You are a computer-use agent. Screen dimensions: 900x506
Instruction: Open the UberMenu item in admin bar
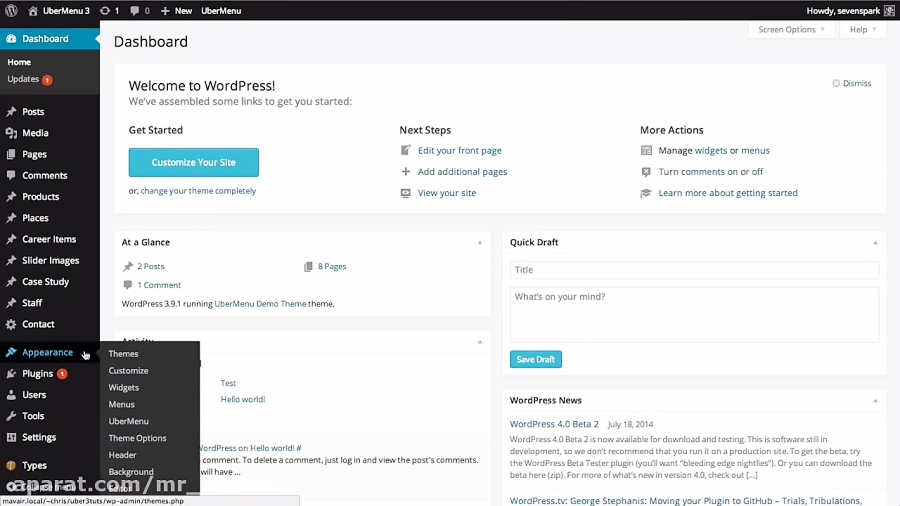tap(221, 10)
